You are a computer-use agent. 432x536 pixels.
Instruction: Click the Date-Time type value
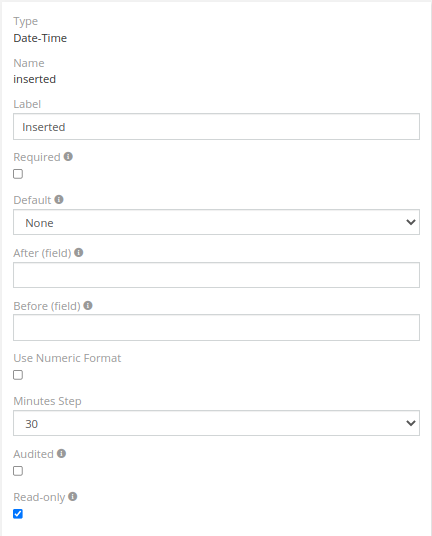coord(40,38)
